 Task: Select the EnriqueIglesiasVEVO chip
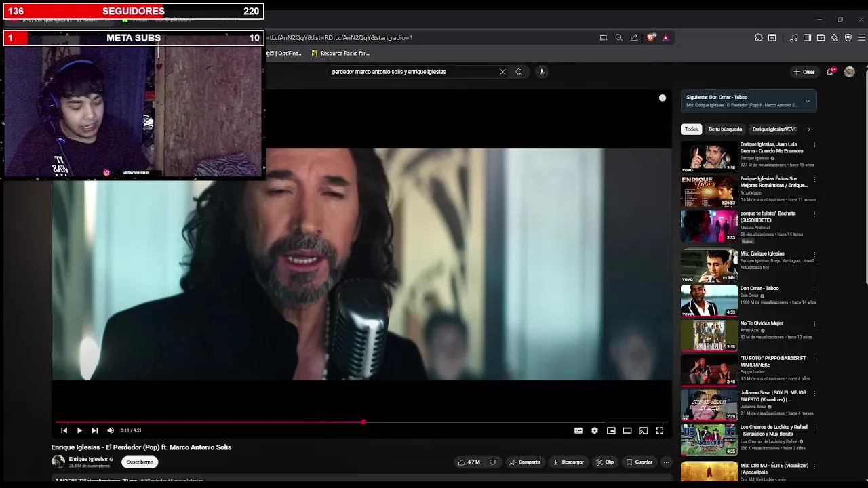[x=774, y=129]
